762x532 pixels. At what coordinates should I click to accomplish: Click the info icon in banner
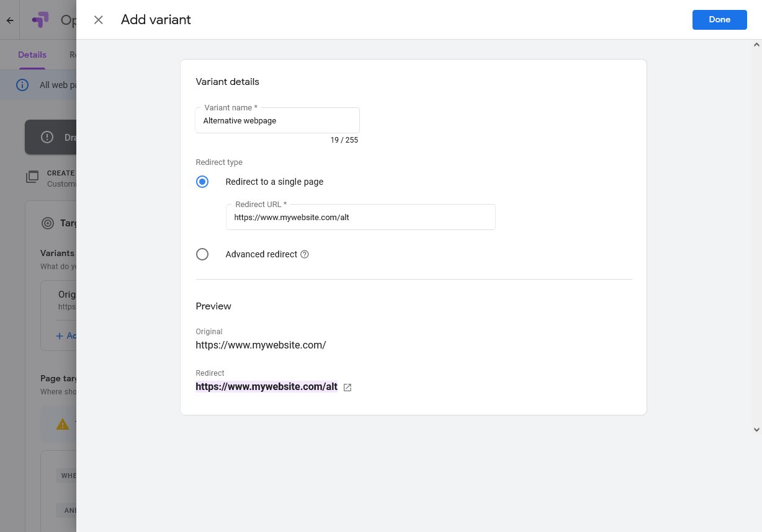pyautogui.click(x=22, y=85)
